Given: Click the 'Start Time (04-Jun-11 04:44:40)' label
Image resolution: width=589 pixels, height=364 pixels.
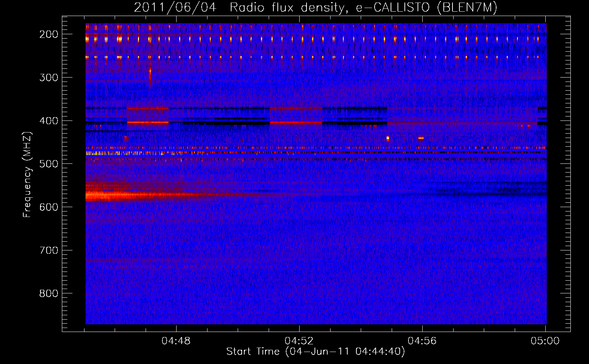Looking at the screenshot, I should 316,352.
